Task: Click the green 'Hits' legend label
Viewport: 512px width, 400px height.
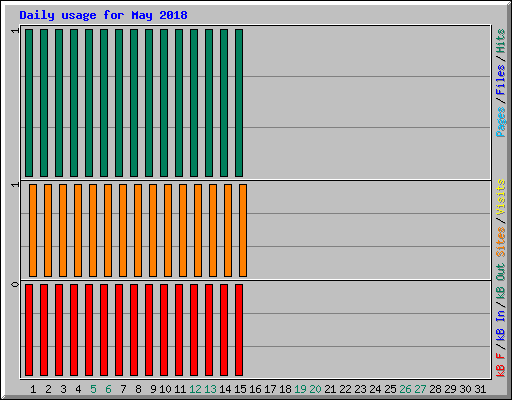Action: pos(500,41)
